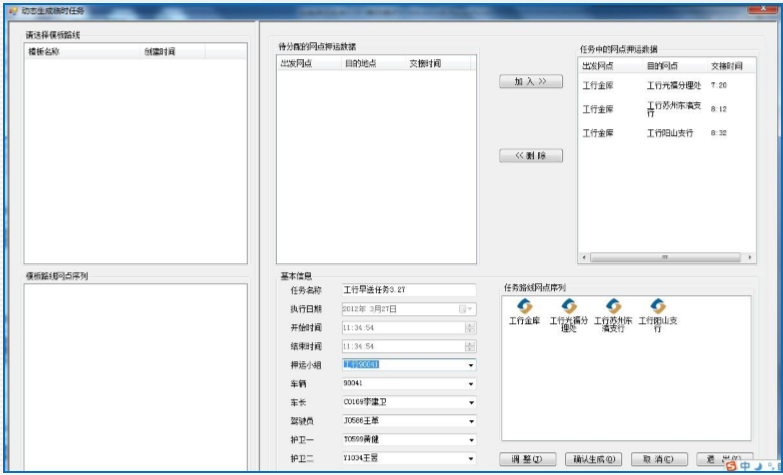
Task: Expand the 护卫二 dropdown
Action: click(470, 459)
